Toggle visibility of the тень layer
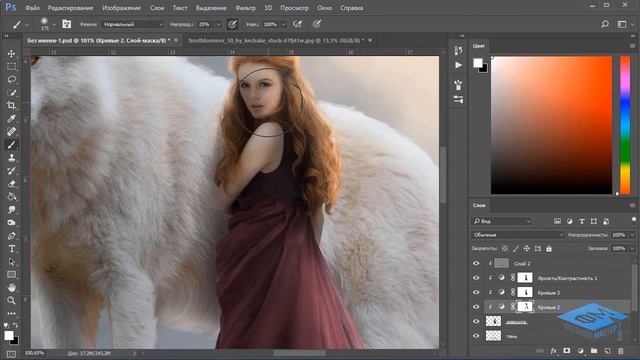 pos(476,336)
